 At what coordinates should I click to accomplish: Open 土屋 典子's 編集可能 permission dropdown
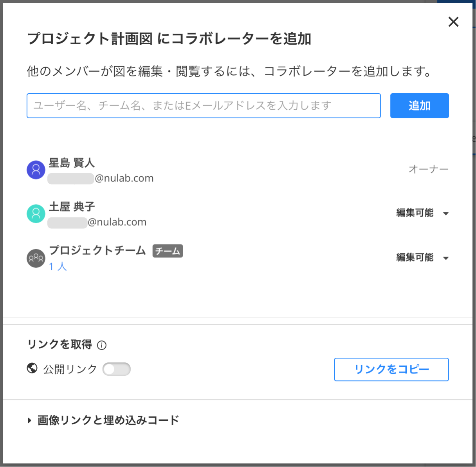[x=422, y=213]
